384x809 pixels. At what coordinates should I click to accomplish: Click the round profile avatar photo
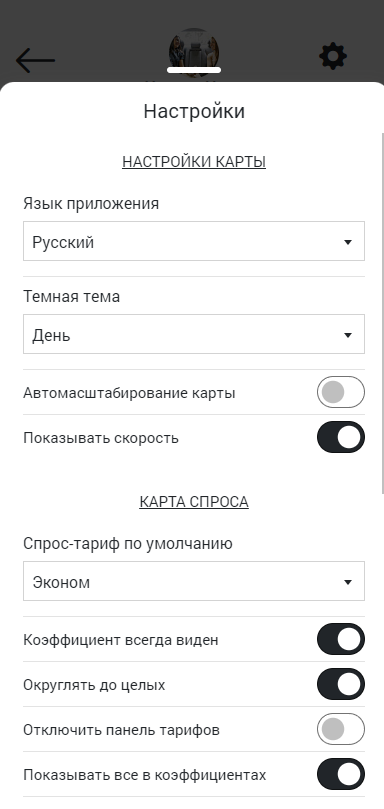pos(194,52)
